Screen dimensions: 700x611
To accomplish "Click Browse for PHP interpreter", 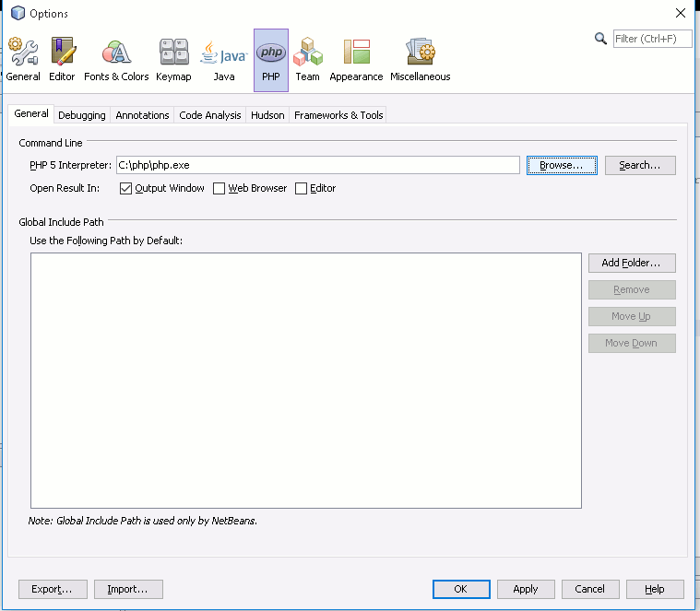I will [x=562, y=166].
